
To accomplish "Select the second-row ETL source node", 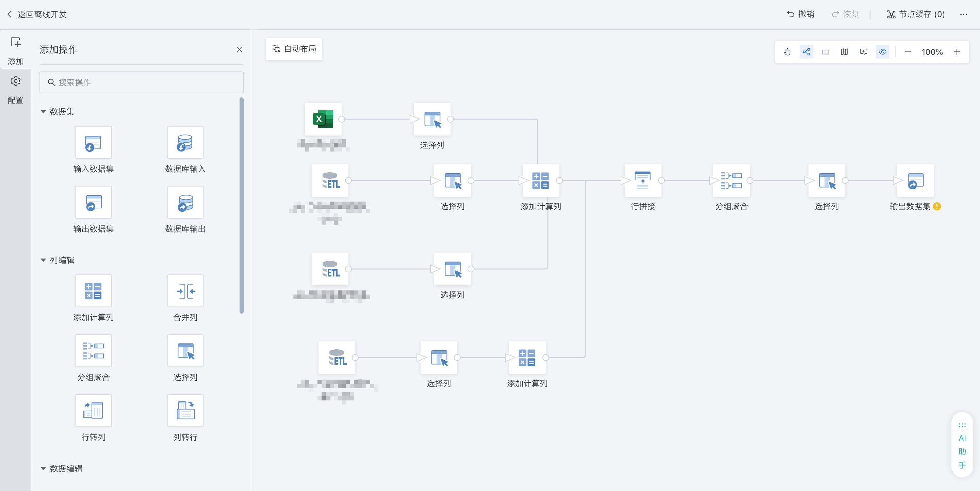I will click(330, 180).
